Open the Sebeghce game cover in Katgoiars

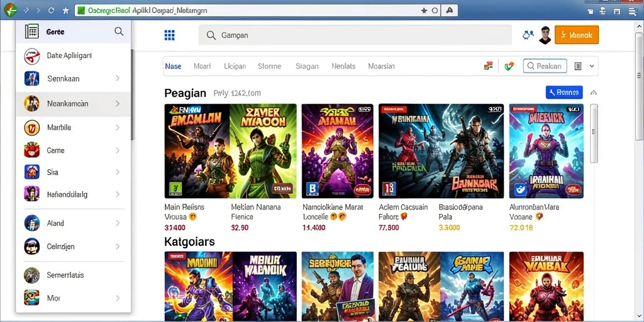tap(337, 286)
